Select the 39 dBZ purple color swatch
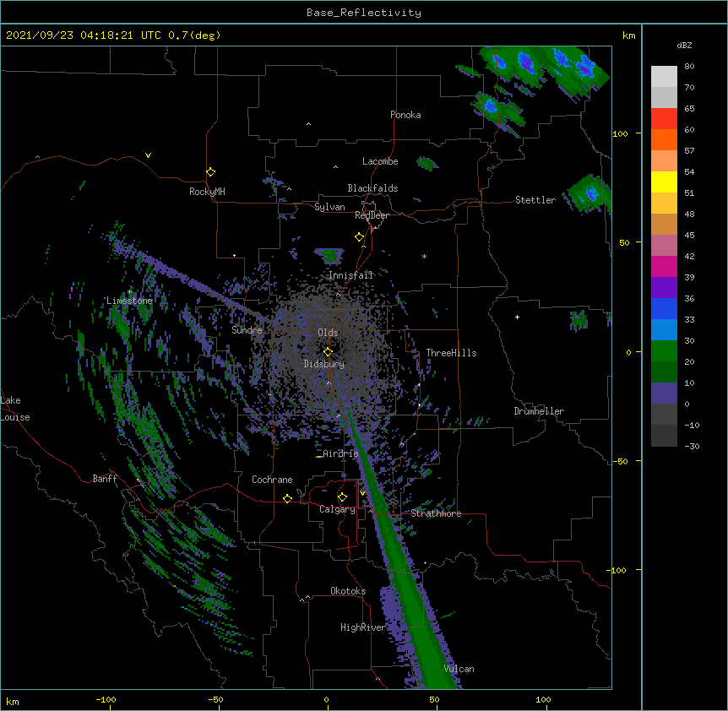 (664, 287)
